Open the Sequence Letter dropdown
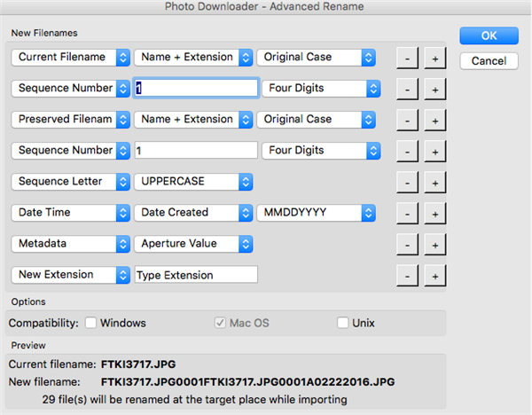The height and width of the screenshot is (415, 532). (71, 182)
